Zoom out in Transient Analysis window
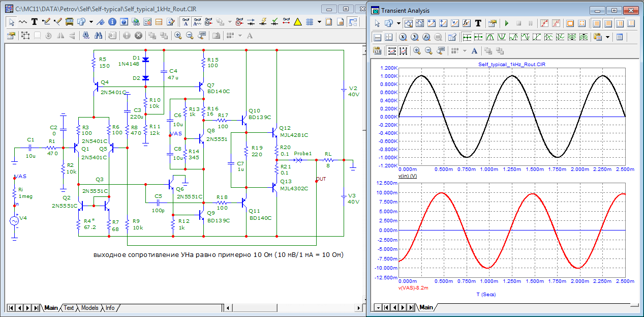644x317 pixels. tap(428, 50)
